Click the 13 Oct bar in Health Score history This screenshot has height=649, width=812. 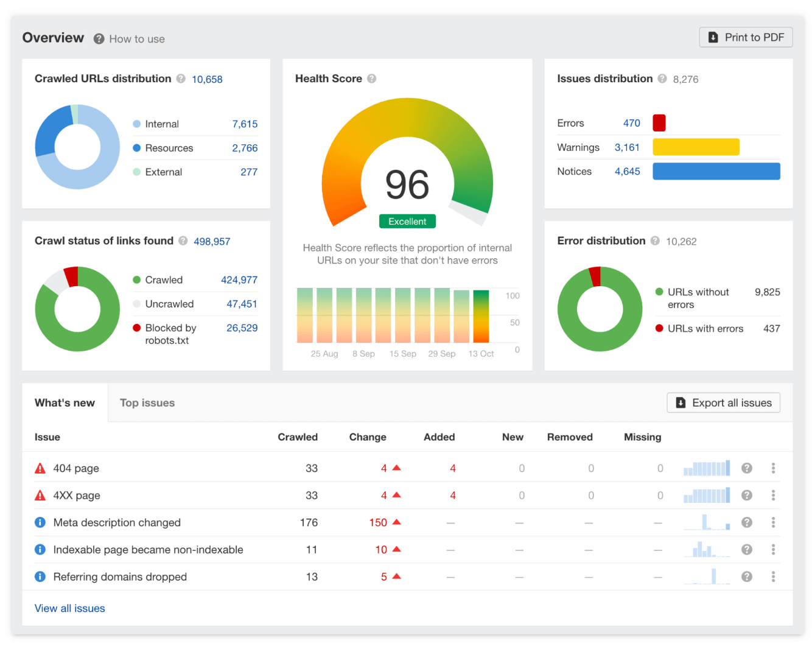481,316
